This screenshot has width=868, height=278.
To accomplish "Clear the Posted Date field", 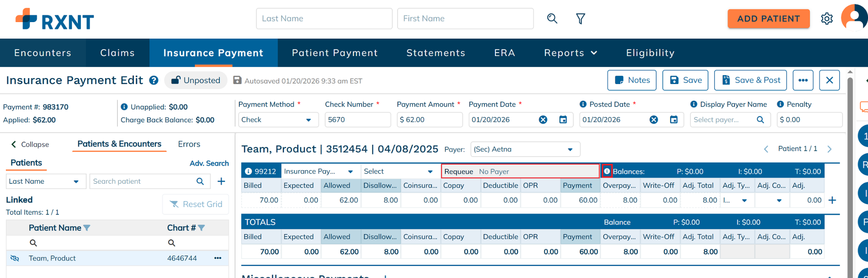I will [654, 120].
